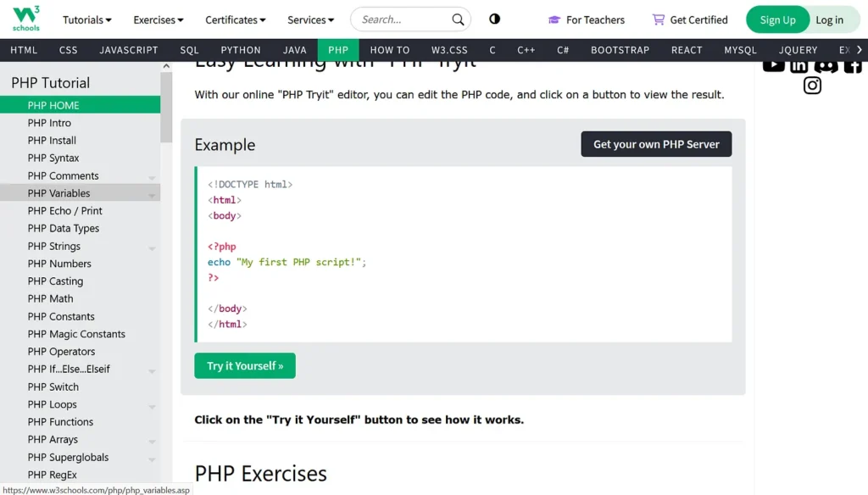
Task: Toggle dark mode contrast icon
Action: 494,19
